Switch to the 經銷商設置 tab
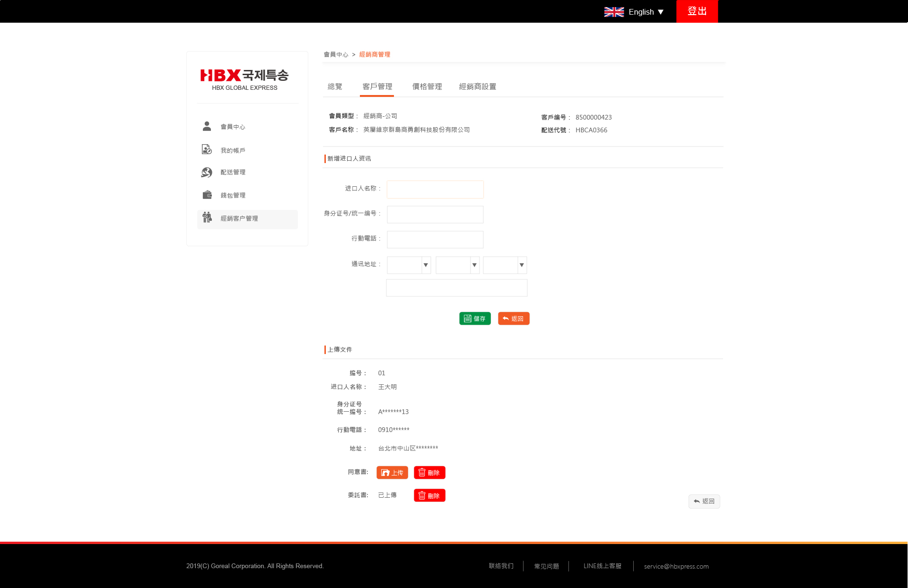 [x=478, y=86]
